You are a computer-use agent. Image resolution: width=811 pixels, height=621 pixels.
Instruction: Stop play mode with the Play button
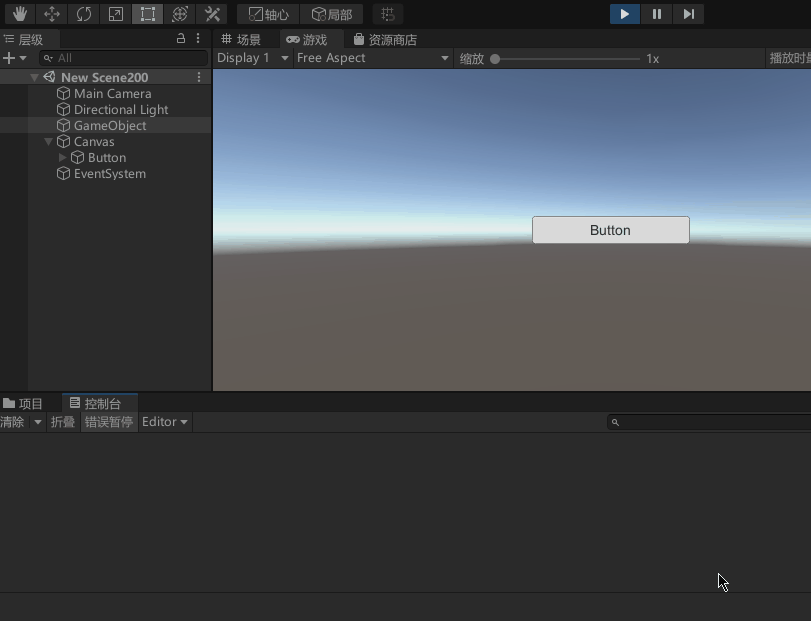click(625, 14)
